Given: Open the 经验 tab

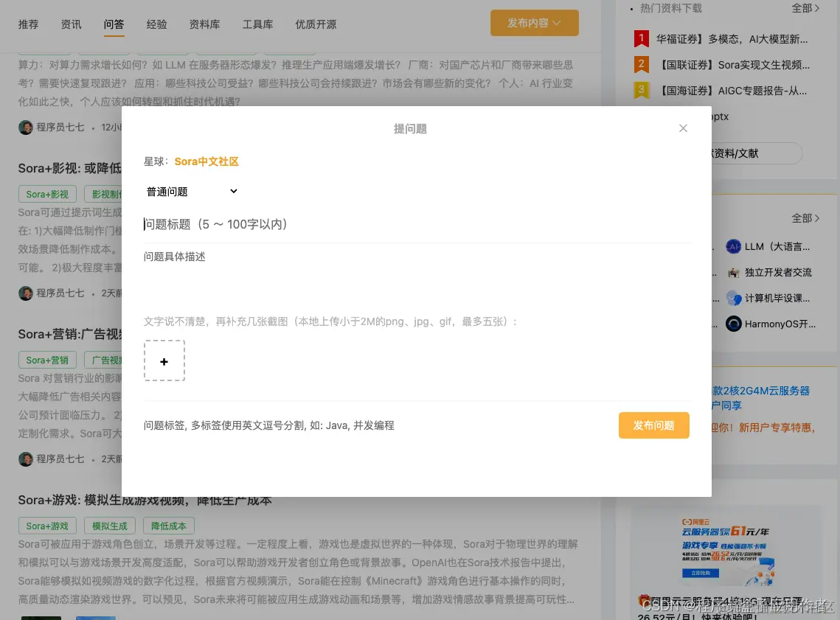Looking at the screenshot, I should click(x=156, y=24).
